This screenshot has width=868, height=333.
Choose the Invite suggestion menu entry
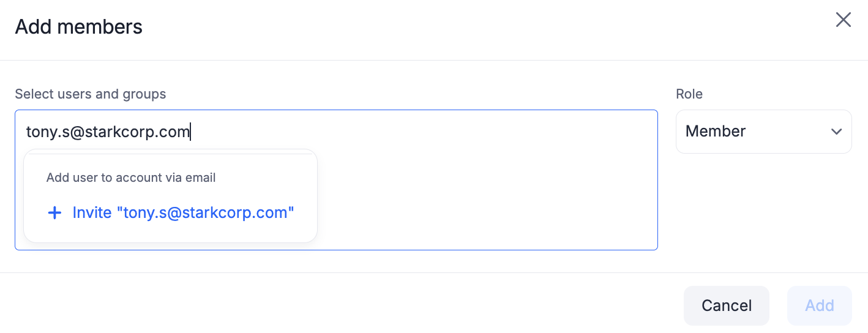(x=170, y=213)
